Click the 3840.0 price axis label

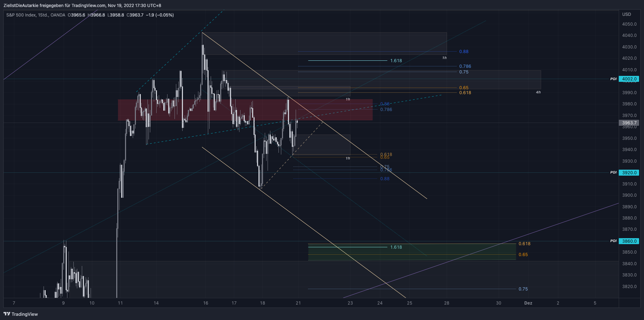629,264
